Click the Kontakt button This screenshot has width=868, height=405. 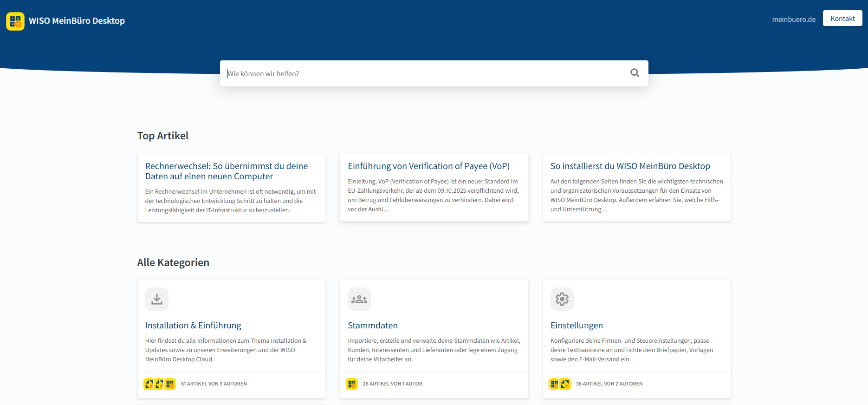(842, 18)
